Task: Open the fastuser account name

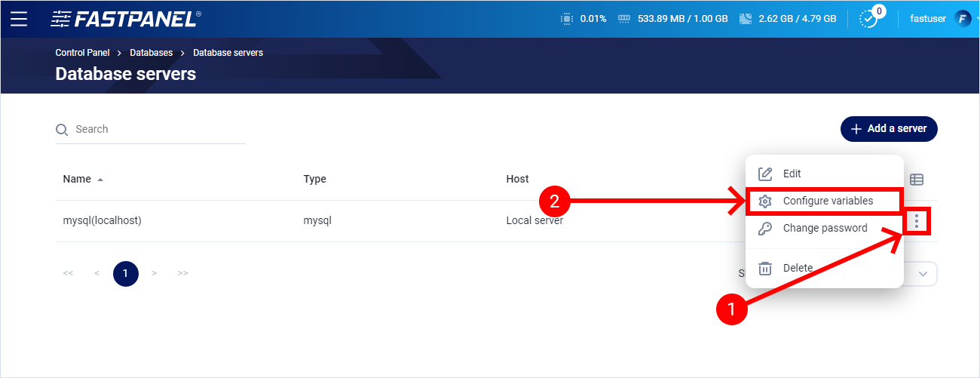Action: pyautogui.click(x=928, y=19)
